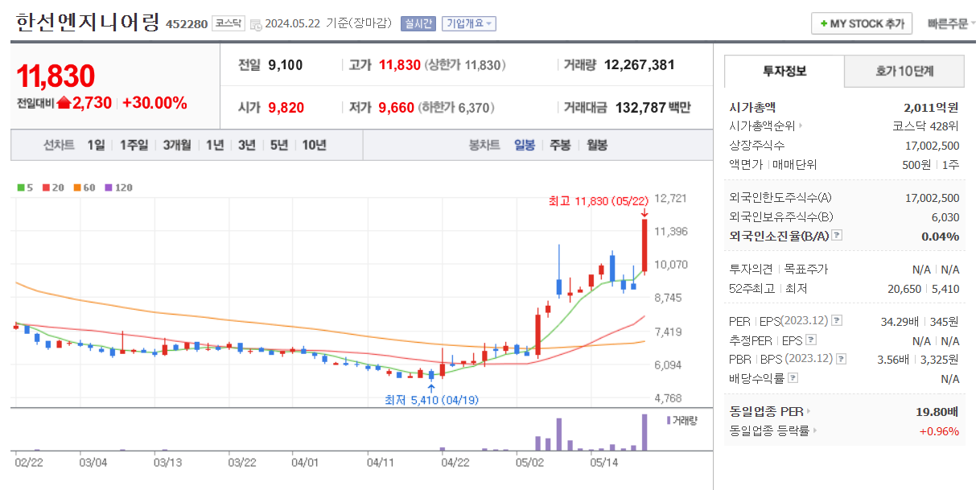Switch to the 호가10단계 tab
980x490 pixels.
coord(904,72)
